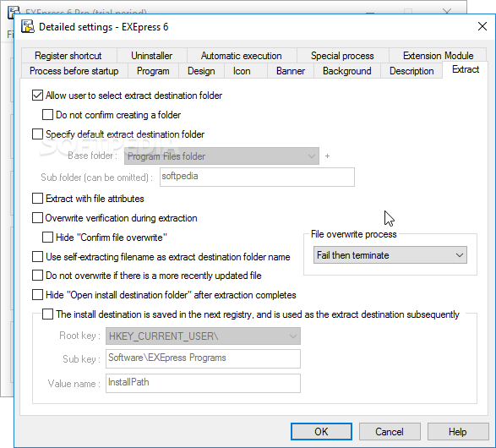
Task: Check Do not overwrite if more recently updated
Action: [38, 276]
